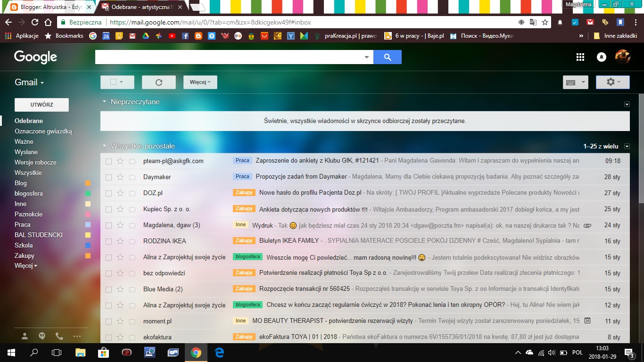Select the pteam-pl@askgfk.com email checkbox
644x362 pixels.
pyautogui.click(x=108, y=161)
